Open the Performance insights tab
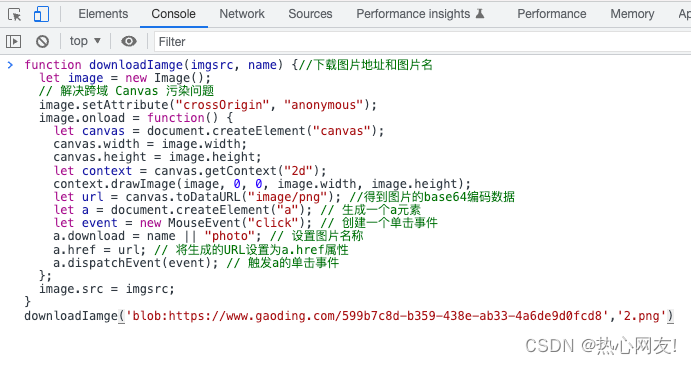691x365 pixels. pyautogui.click(x=413, y=14)
